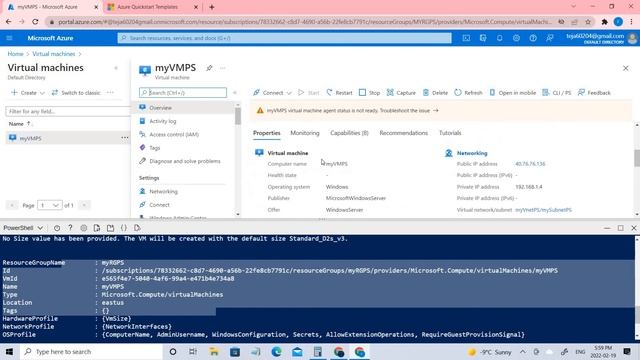Open File Explorer from the taskbar
The width and height of the screenshot is (640, 360).
214,351
